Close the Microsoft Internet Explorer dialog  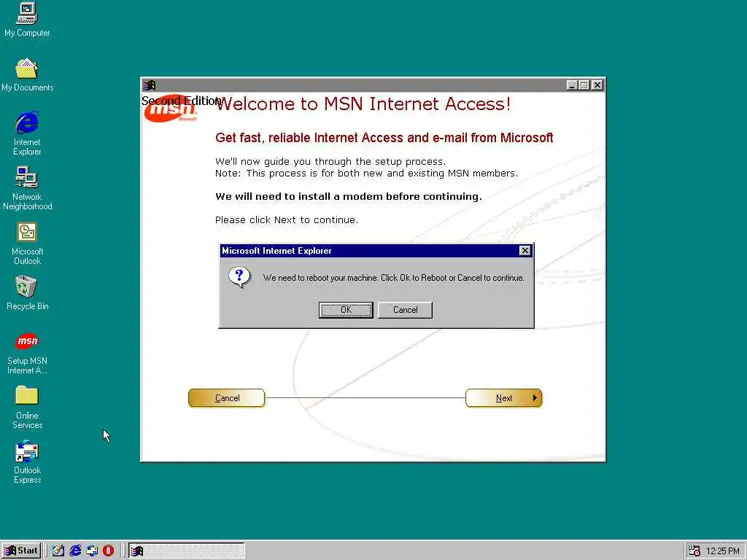click(525, 251)
